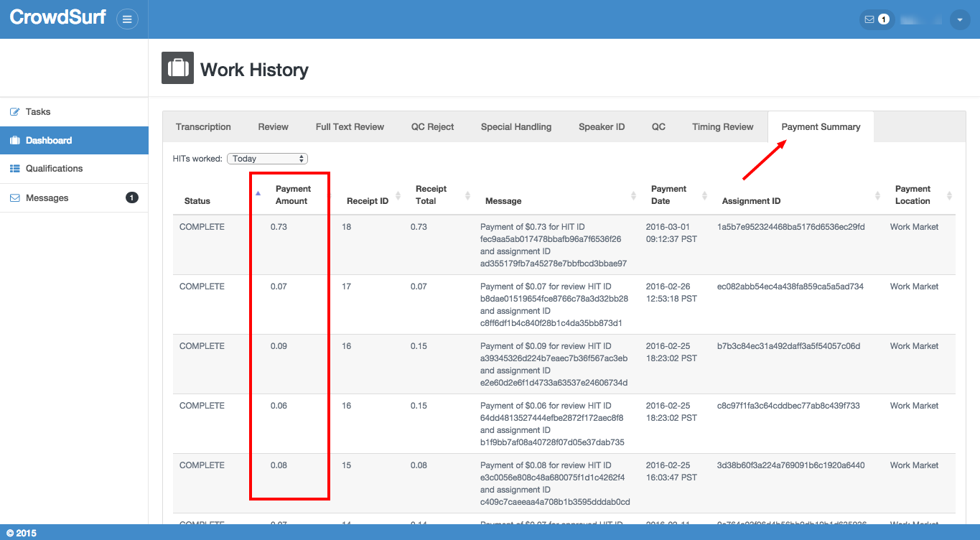Sort by the Status column header
Image resolution: width=980 pixels, height=540 pixels.
tap(197, 201)
